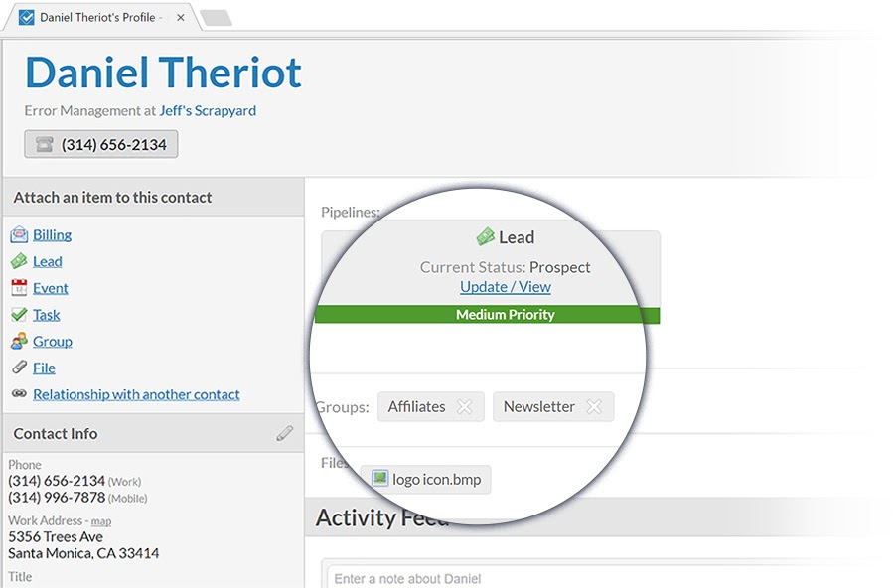Image resolution: width=896 pixels, height=588 pixels.
Task: Click the note input field about Daniel
Action: pos(596,578)
